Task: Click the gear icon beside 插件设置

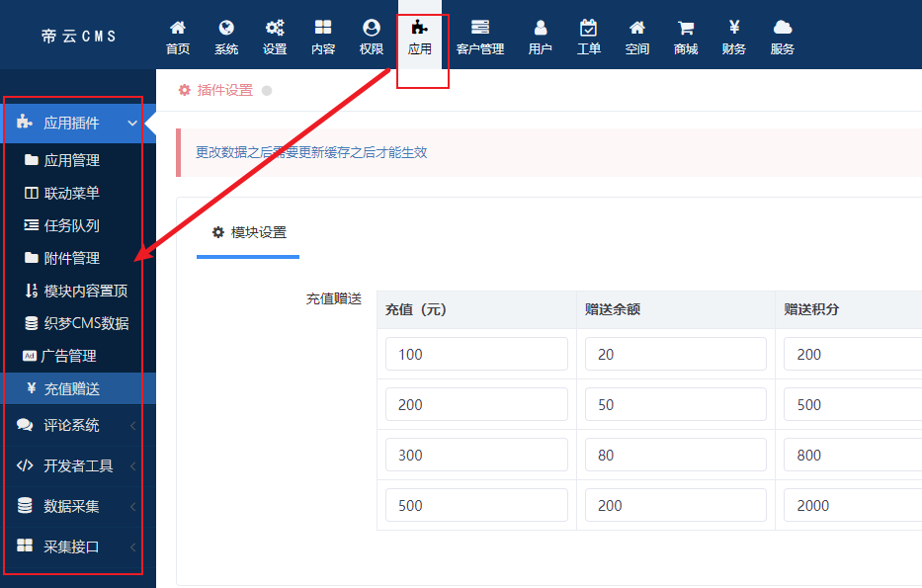Action: point(185,90)
